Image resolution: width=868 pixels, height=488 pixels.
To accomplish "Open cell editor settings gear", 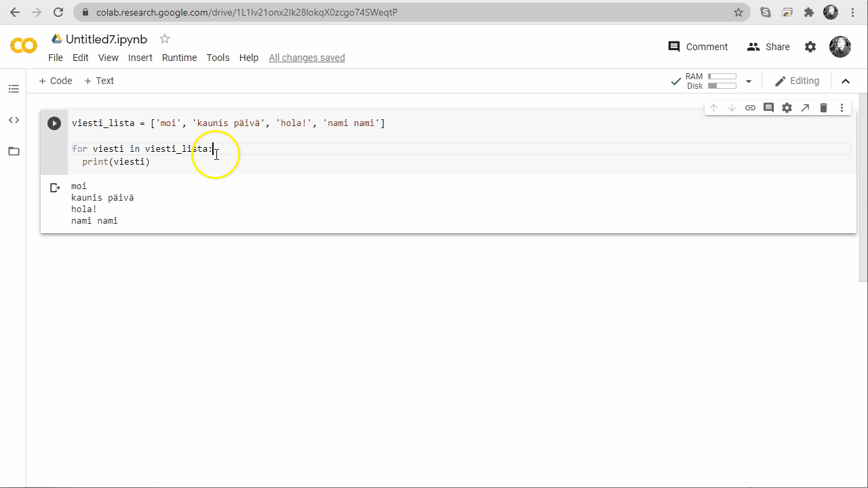I will tap(787, 108).
